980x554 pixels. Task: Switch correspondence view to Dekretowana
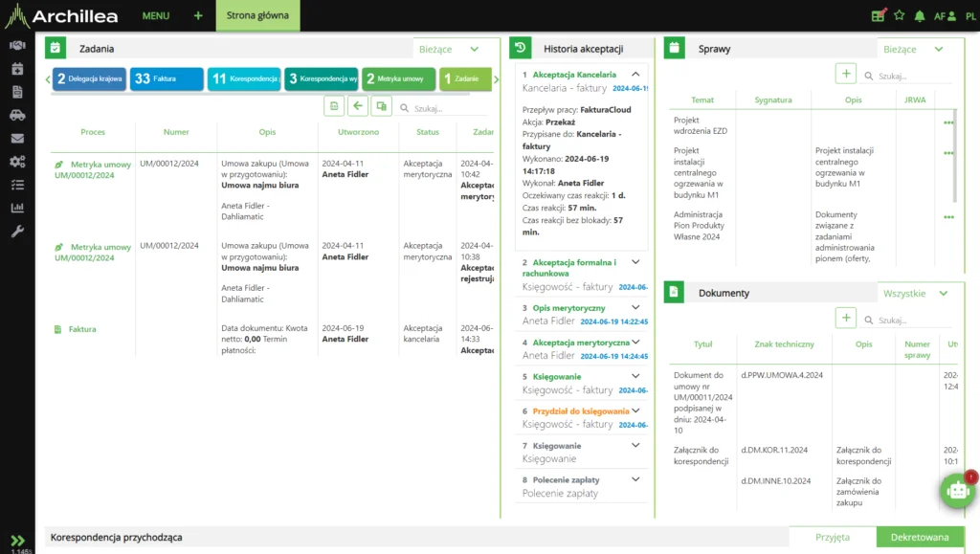pos(919,537)
